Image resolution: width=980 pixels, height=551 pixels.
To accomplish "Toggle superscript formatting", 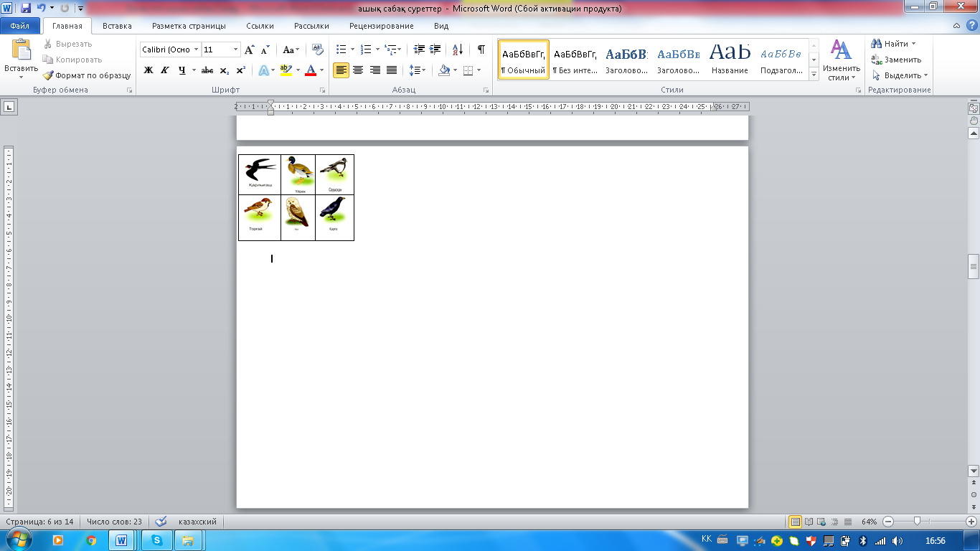I will (241, 70).
